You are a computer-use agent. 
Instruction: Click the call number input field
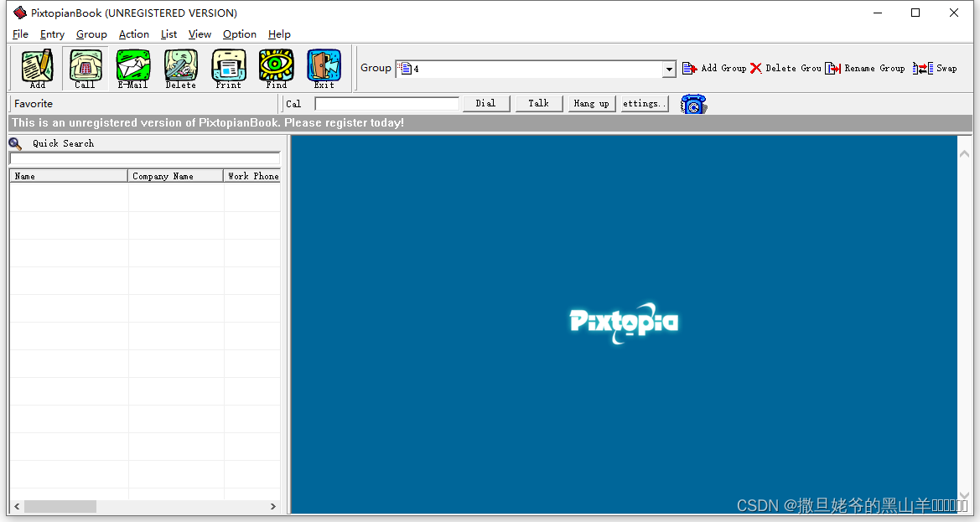tap(386, 104)
